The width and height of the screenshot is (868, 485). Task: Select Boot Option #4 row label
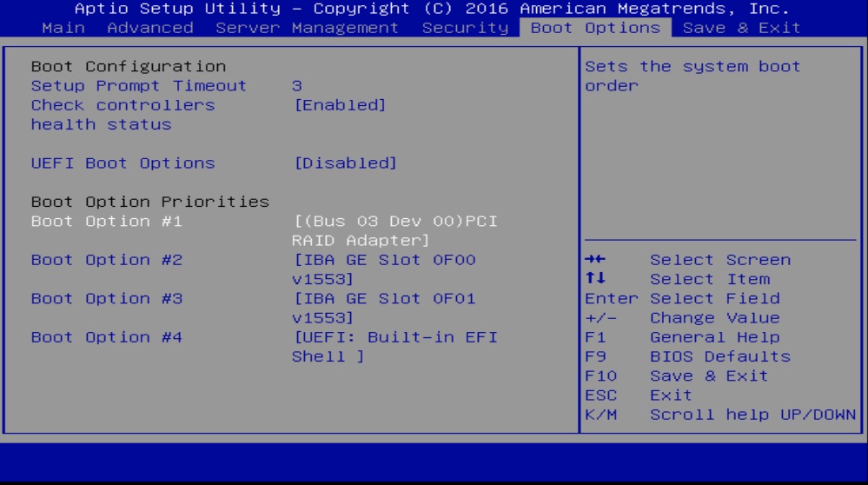tap(107, 338)
